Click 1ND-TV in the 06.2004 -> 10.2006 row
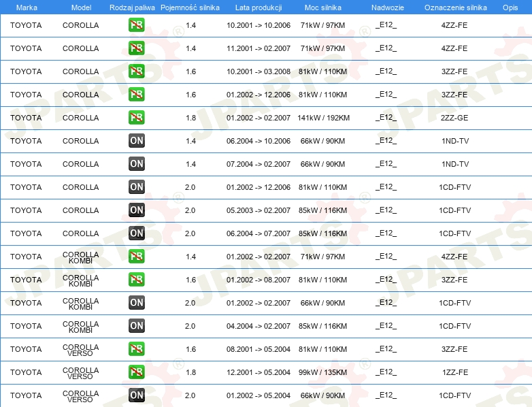This screenshot has width=532, height=407. pyautogui.click(x=455, y=141)
